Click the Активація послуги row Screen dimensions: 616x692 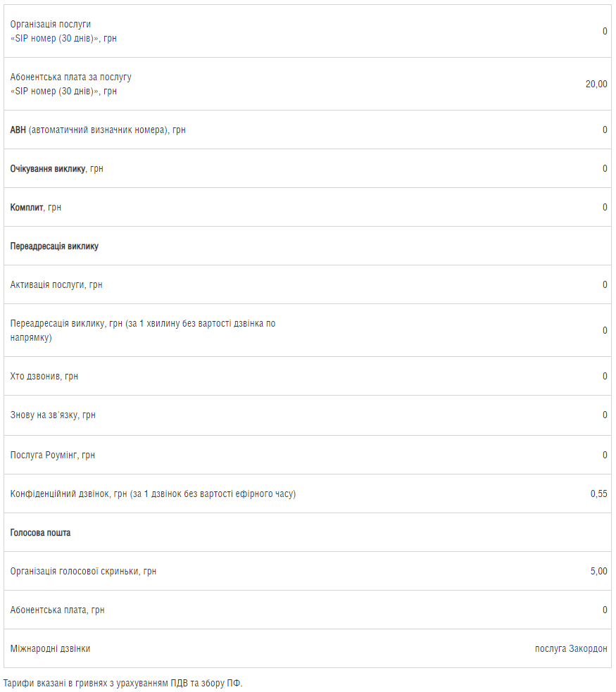pos(308,284)
